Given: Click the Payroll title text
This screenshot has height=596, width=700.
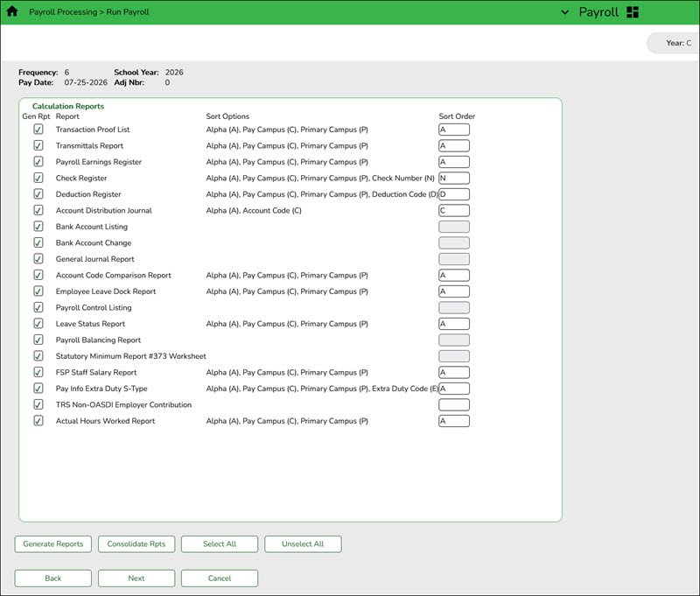Looking at the screenshot, I should click(598, 12).
